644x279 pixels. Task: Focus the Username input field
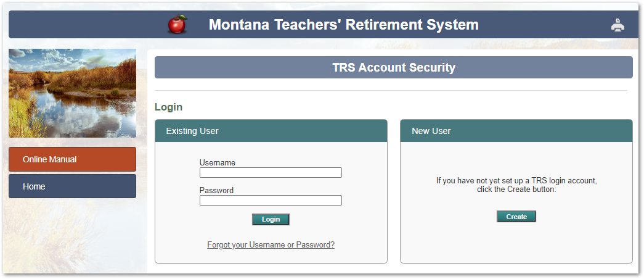click(271, 173)
